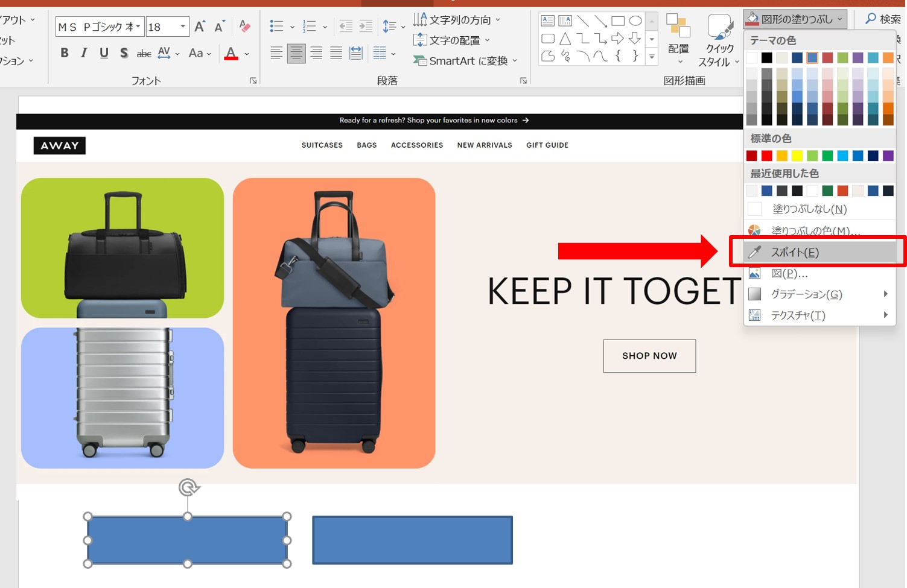Increase the paragraph indent level
Screen dimensions: 907x588
point(366,26)
